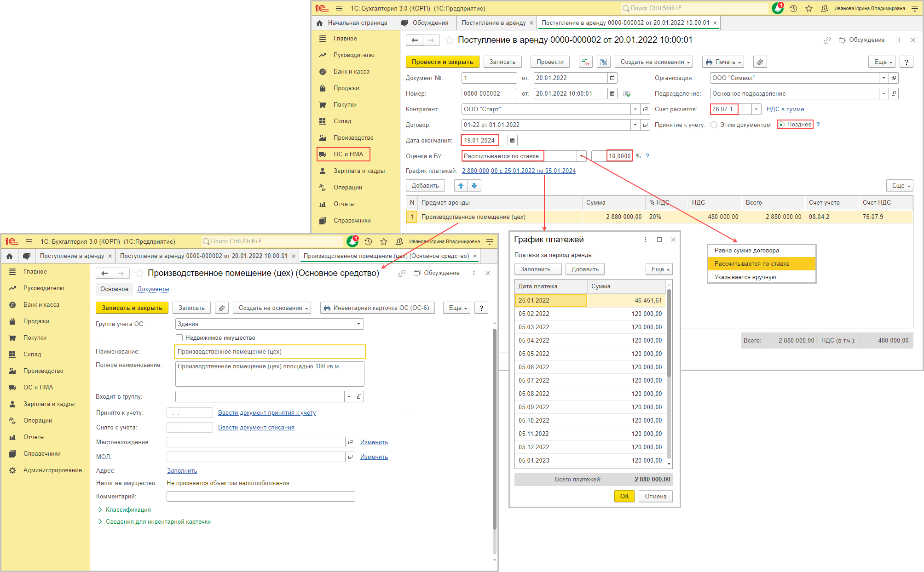Open notifications bell in top window
The image size is (924, 572).
[778, 8]
